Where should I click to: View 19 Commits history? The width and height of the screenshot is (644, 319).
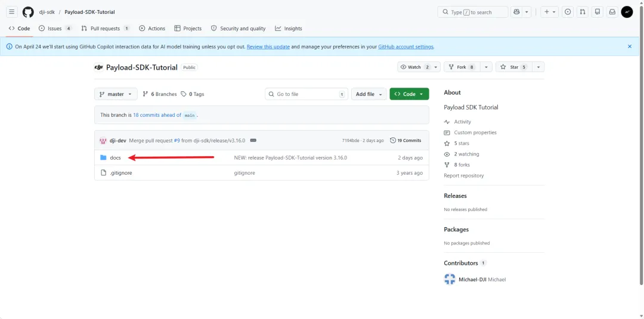click(406, 140)
